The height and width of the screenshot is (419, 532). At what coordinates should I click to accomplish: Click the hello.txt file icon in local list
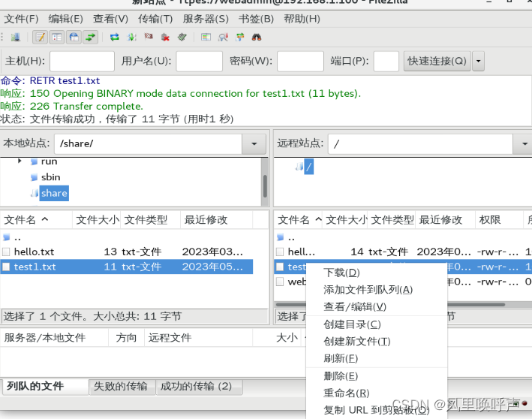6,252
